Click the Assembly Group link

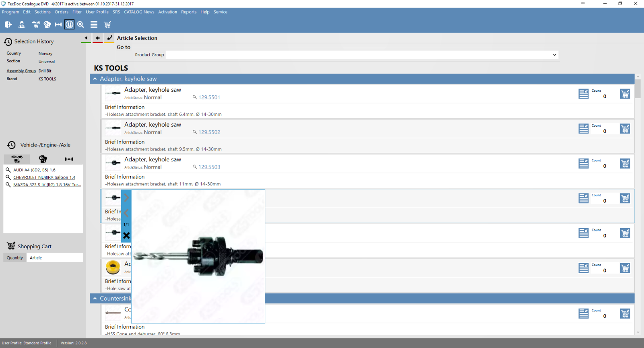[x=21, y=71]
